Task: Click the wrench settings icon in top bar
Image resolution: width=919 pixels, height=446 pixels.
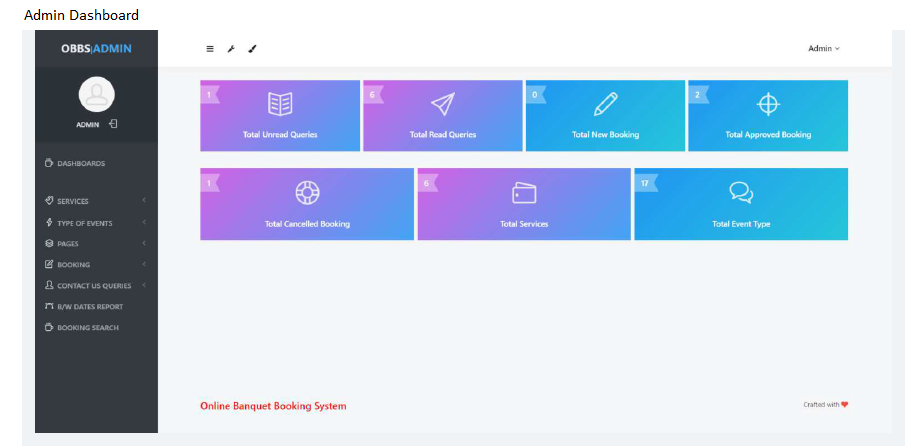Action: coord(231,49)
